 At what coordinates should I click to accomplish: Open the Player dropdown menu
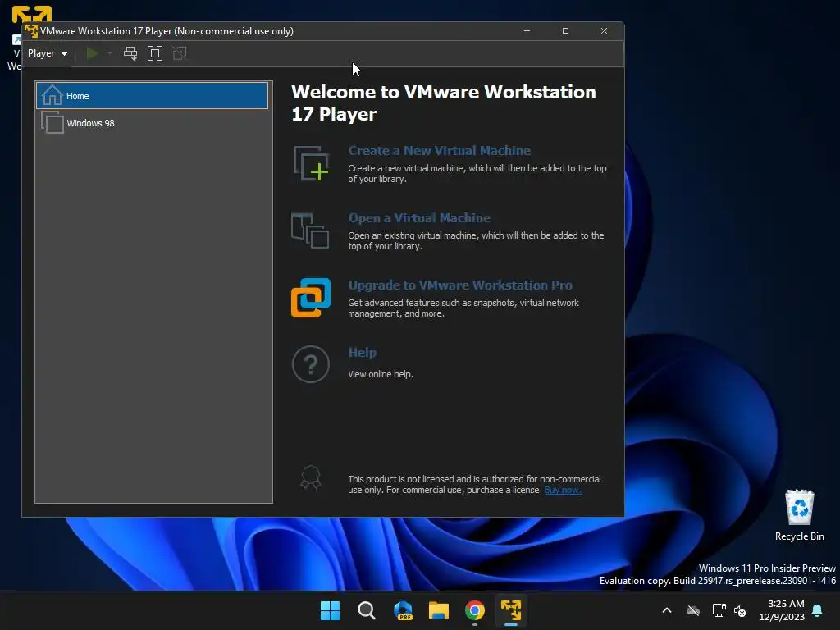point(47,53)
